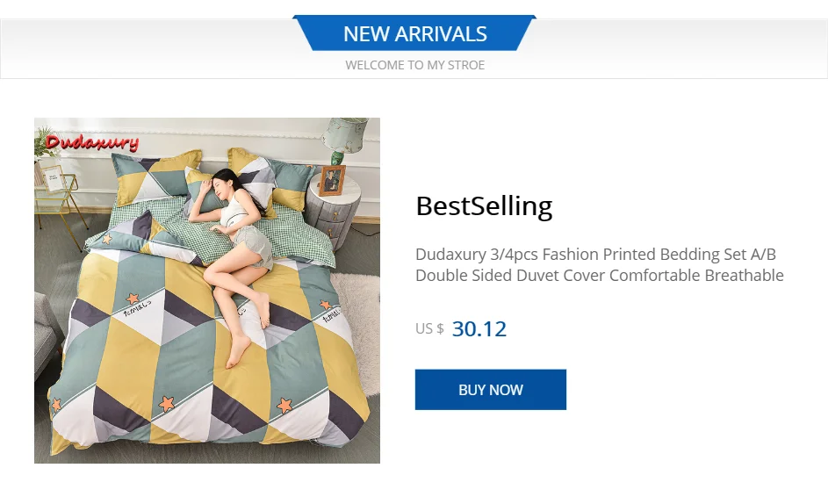Click the WELCOME TO MY STROE subtitle

[x=414, y=65]
